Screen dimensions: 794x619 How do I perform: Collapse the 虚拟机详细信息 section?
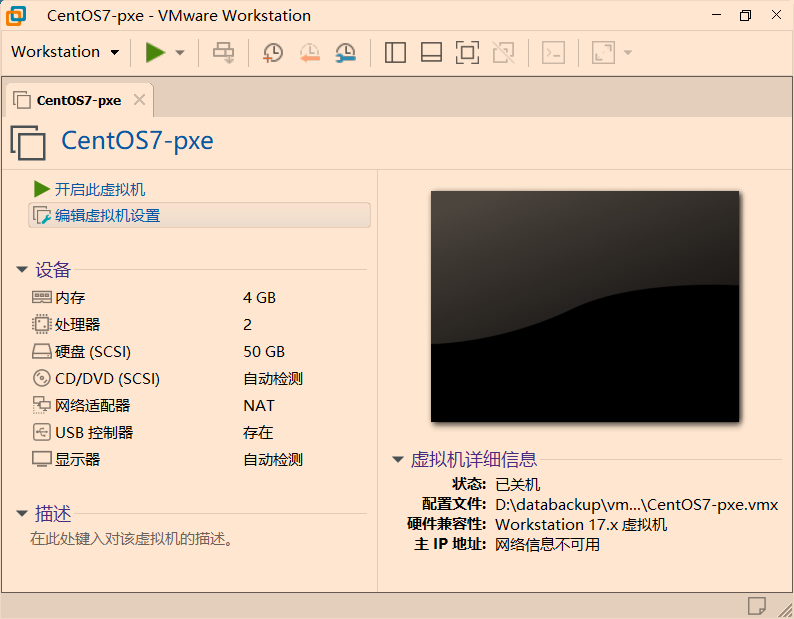point(398,459)
